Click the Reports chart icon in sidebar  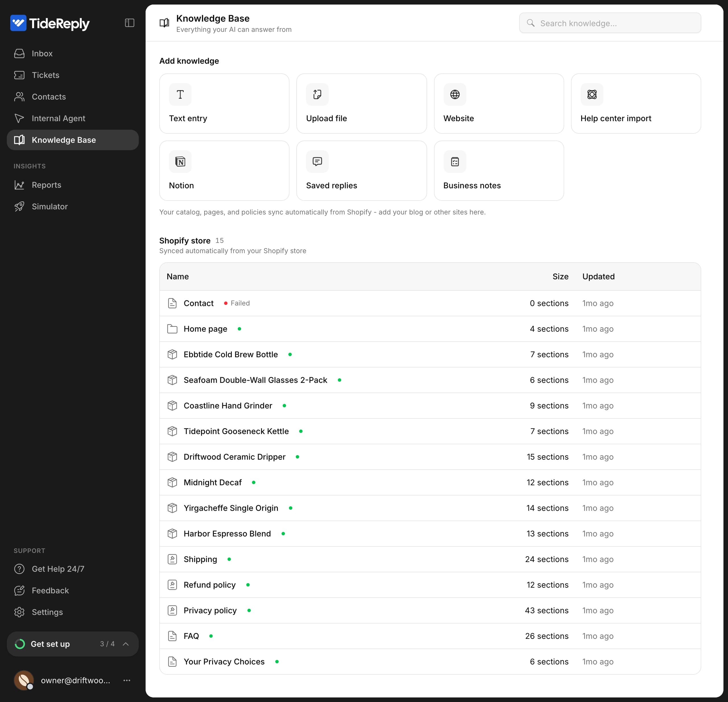point(19,185)
